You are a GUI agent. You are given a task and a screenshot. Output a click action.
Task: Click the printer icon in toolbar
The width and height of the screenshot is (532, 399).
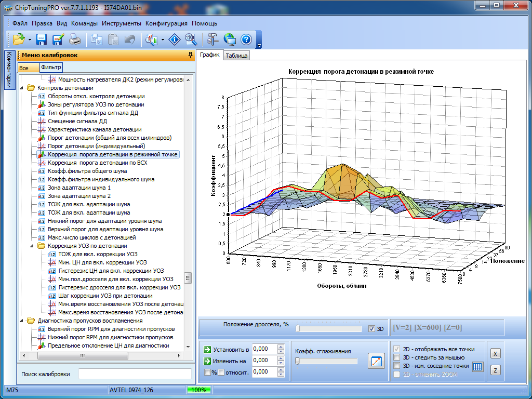(75, 39)
